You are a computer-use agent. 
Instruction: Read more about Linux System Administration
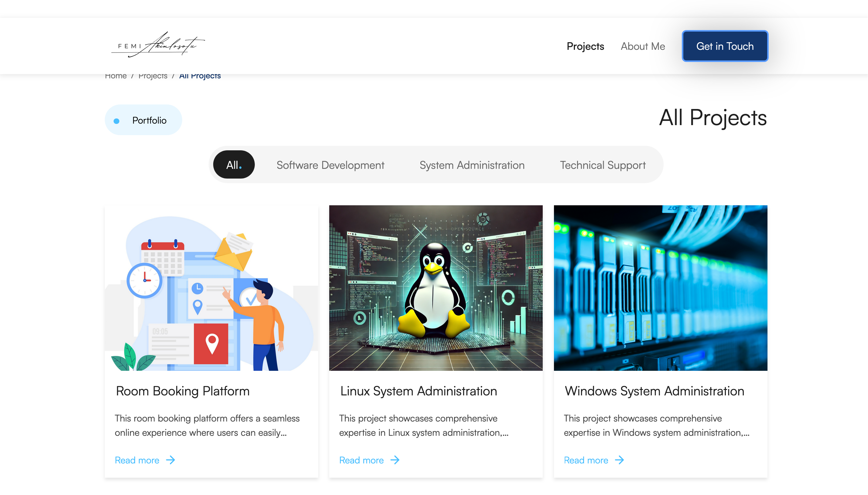361,460
